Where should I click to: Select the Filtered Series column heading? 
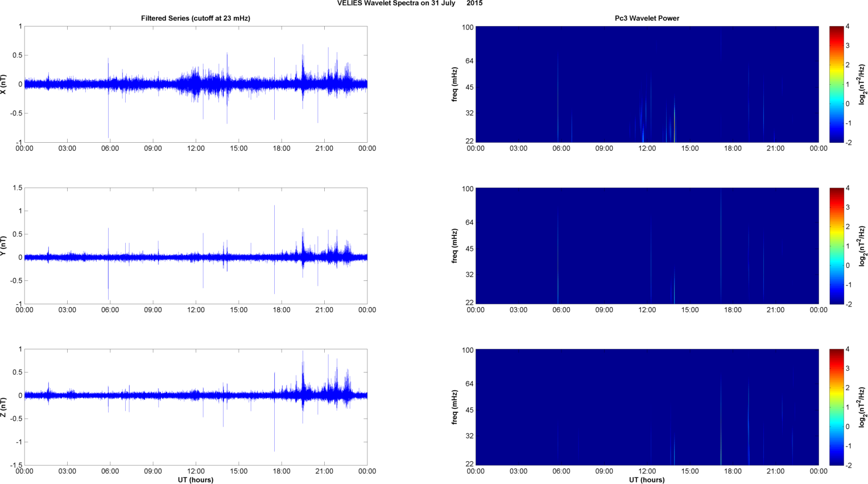(196, 18)
